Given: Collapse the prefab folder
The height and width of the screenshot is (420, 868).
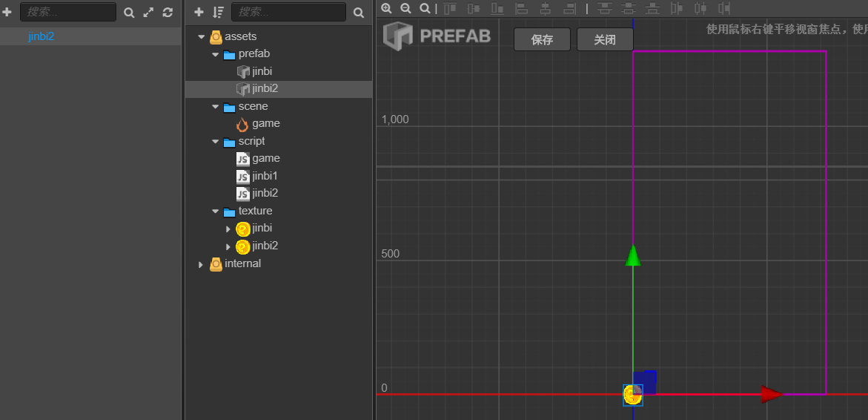Looking at the screenshot, I should click(x=215, y=54).
